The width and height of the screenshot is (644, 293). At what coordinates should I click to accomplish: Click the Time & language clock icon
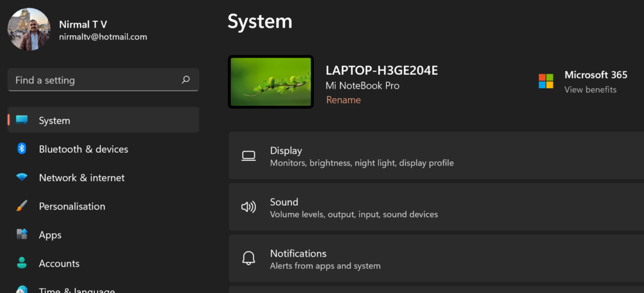[x=22, y=290]
